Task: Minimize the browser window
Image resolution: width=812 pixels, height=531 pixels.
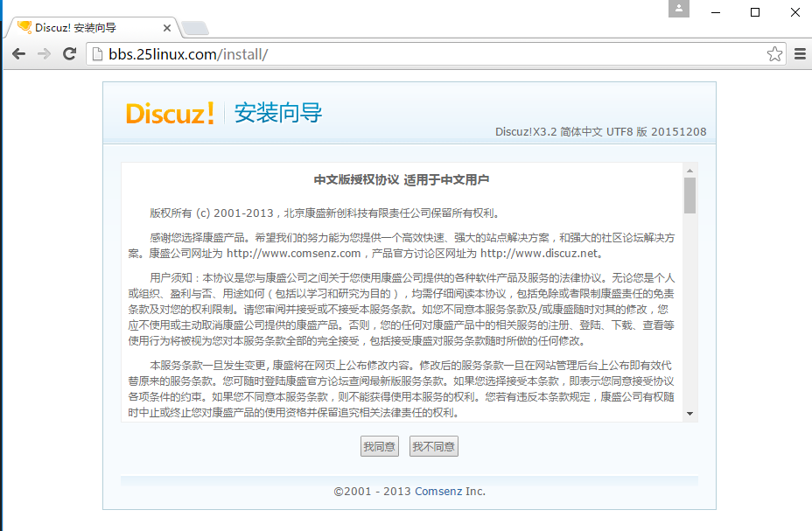Action: (x=716, y=12)
